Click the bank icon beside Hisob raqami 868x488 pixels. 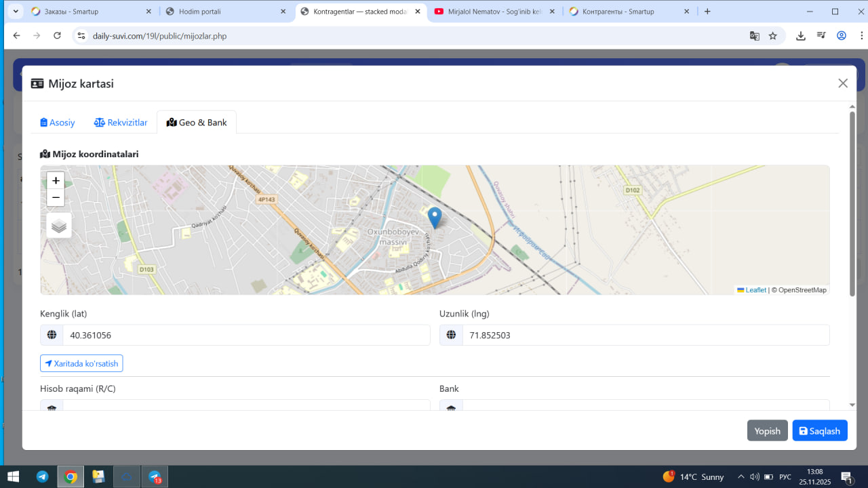pyautogui.click(x=52, y=408)
